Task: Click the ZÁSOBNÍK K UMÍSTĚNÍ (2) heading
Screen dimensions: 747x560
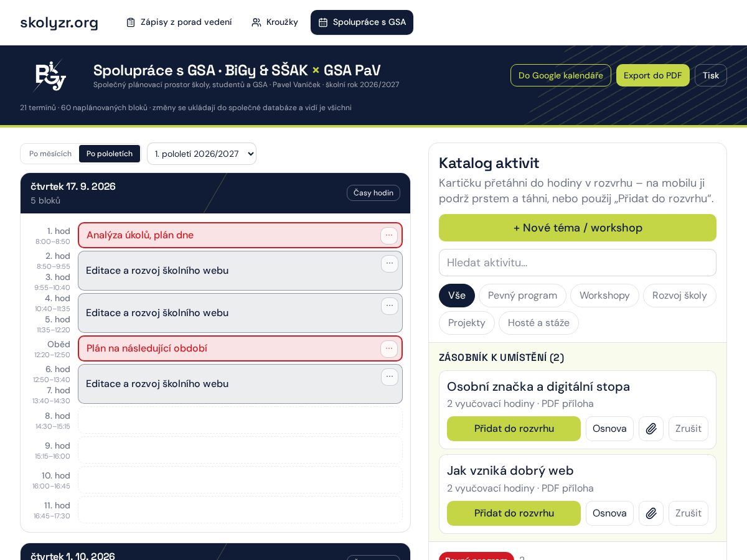Action: pos(502,358)
